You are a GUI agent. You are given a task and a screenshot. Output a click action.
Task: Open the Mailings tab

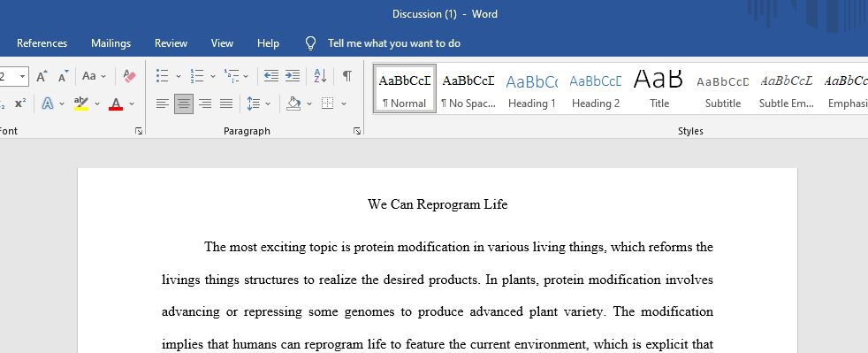coord(110,43)
